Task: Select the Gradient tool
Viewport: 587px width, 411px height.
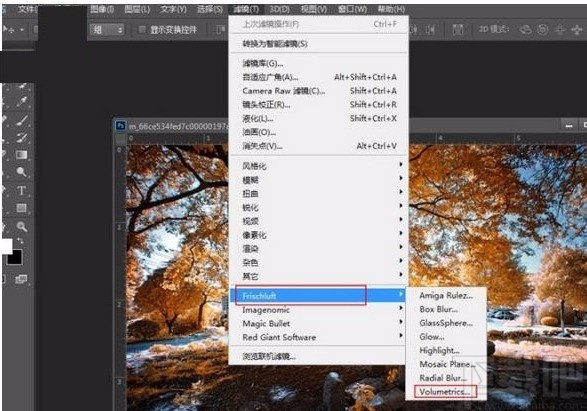Action: pos(21,155)
